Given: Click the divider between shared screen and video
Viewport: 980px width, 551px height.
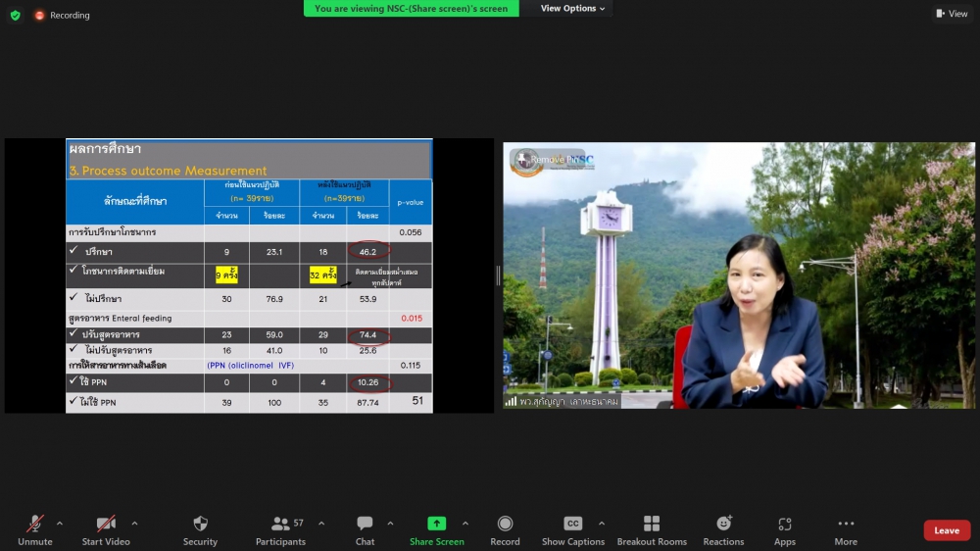Looking at the screenshot, I should (x=498, y=275).
